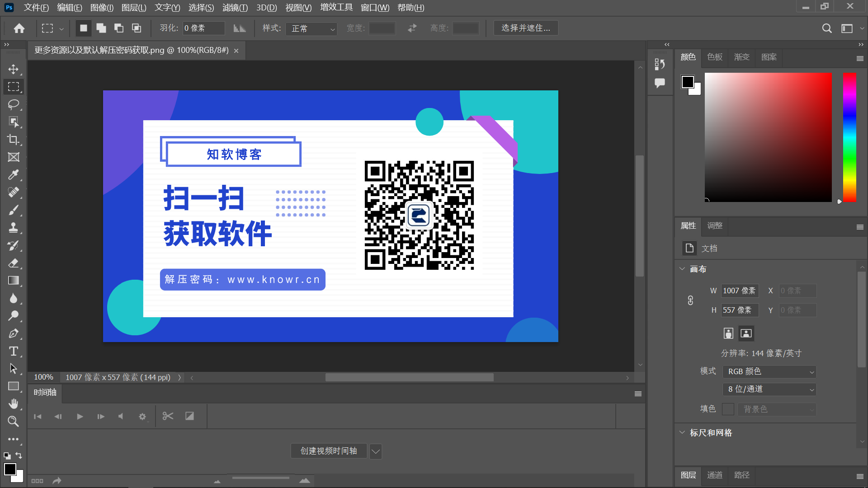
Task: Click the foreground color swatch in 颜色 panel
Action: pyautogui.click(x=688, y=82)
